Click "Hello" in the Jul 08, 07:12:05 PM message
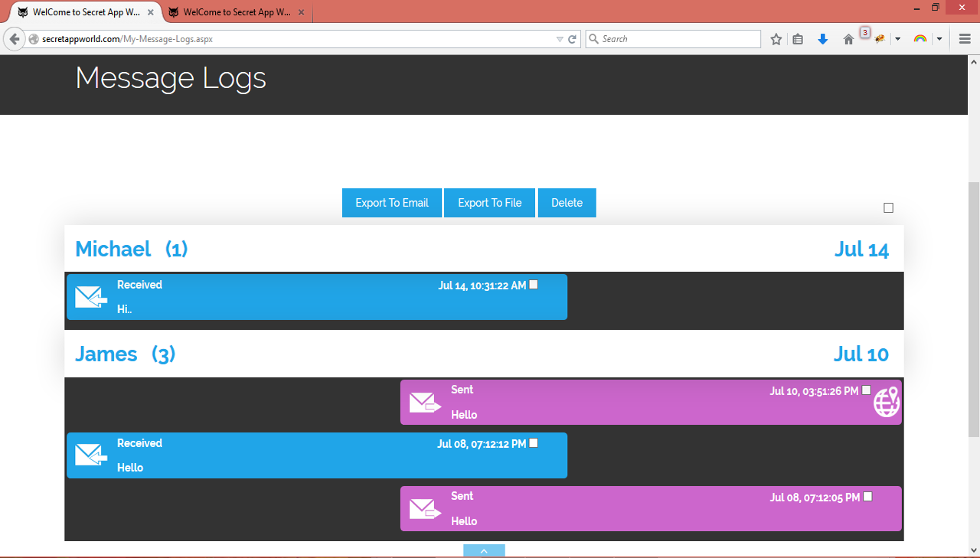The width and height of the screenshot is (980, 558). pyautogui.click(x=464, y=521)
